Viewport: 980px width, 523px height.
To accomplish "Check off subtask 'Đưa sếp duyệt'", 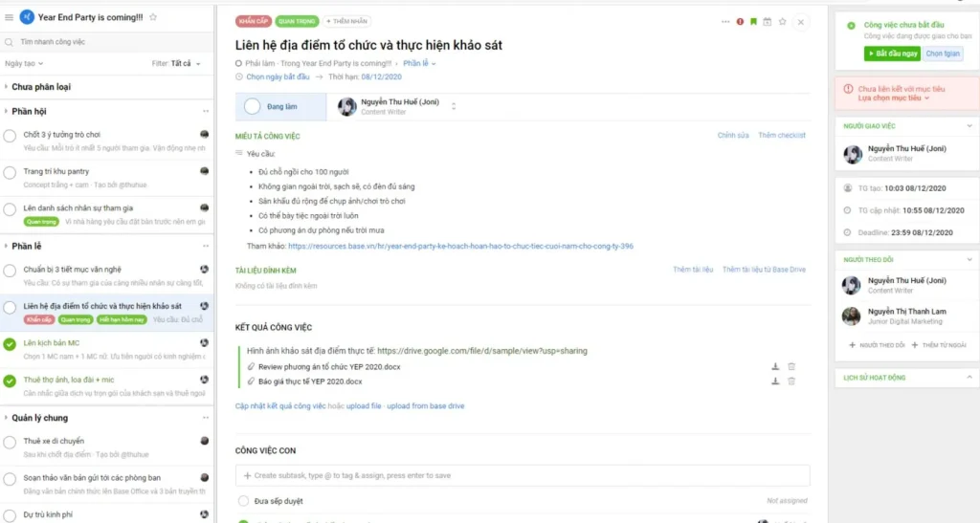I will (244, 500).
